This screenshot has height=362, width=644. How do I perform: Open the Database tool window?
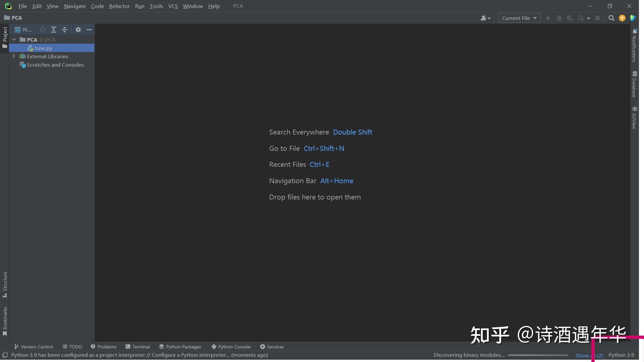(x=635, y=83)
